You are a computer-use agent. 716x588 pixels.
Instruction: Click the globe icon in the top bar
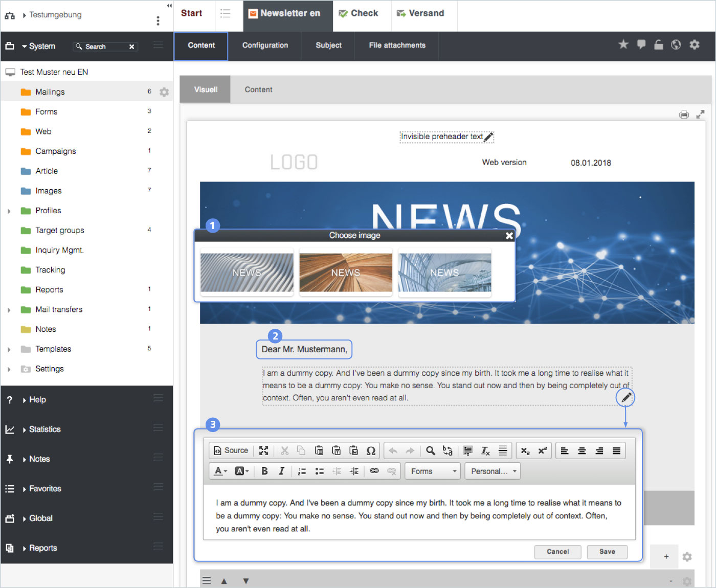676,45
